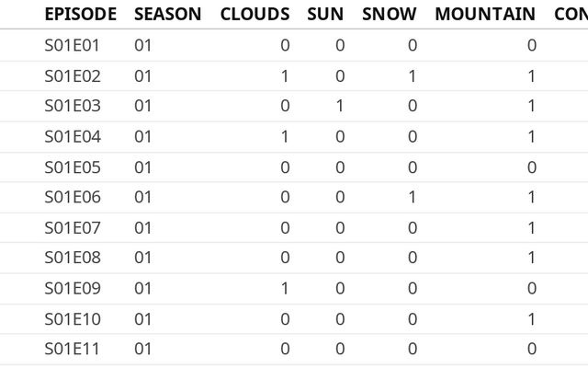This screenshot has height=368, width=588.
Task: Click the SUN column header
Action: (325, 14)
